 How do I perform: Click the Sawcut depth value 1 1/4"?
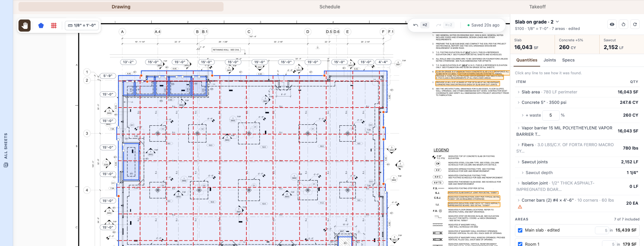[632, 173]
